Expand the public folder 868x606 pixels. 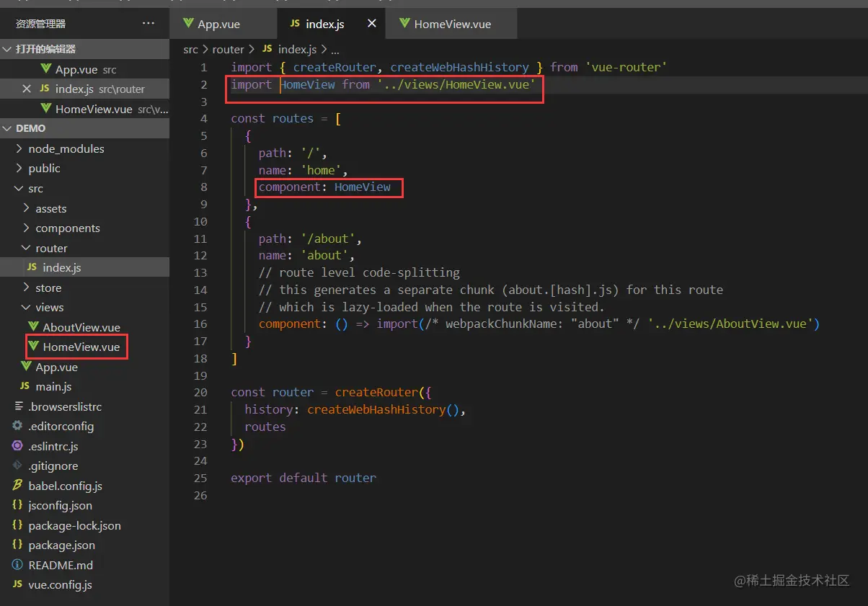click(19, 168)
